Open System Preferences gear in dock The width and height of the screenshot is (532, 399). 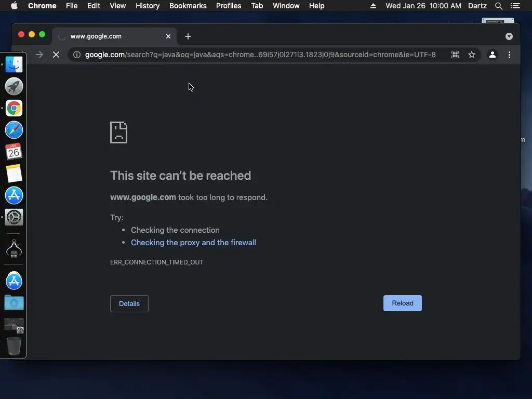tap(14, 217)
